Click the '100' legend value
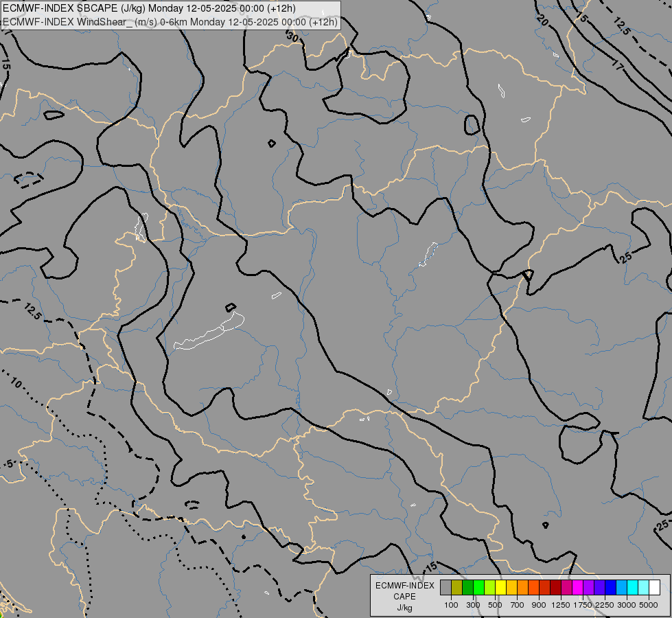 click(451, 605)
